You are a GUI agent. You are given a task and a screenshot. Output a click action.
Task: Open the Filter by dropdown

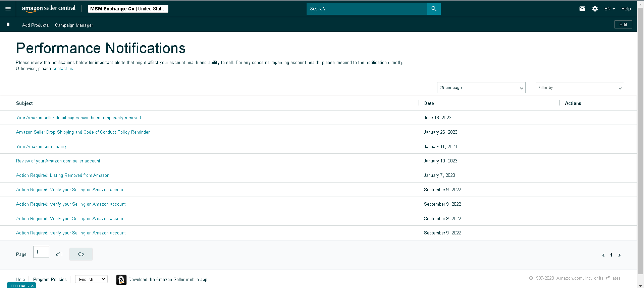(580, 88)
